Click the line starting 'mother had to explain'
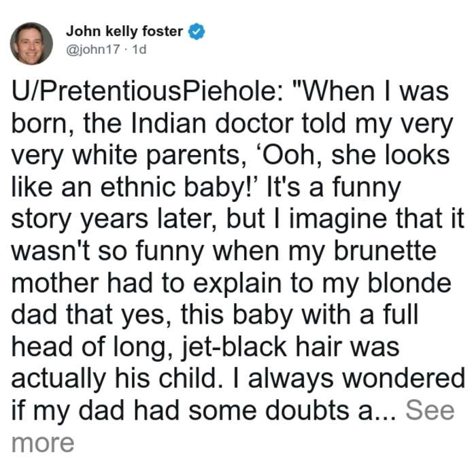 click(231, 284)
